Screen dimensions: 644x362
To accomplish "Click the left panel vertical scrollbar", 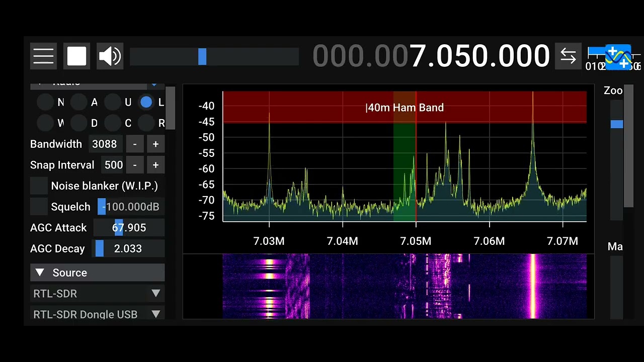I will click(171, 108).
